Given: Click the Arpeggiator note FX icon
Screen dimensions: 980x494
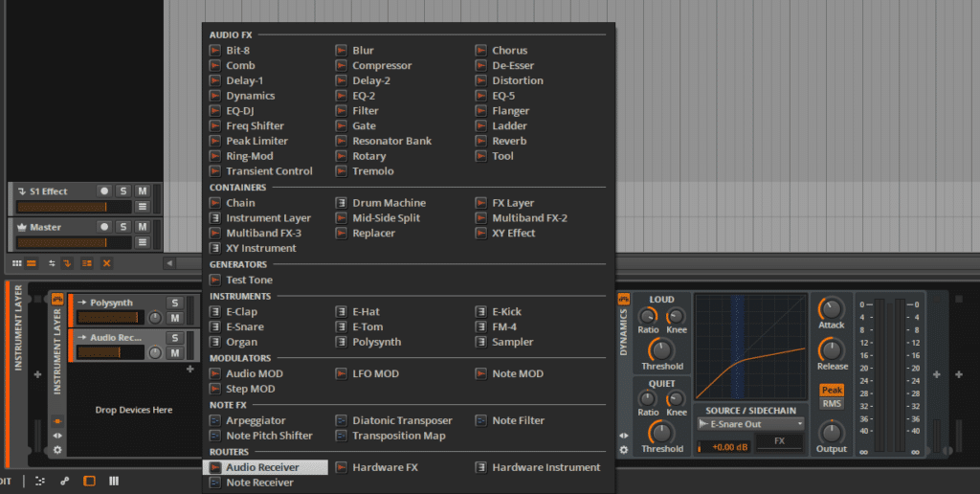Looking at the screenshot, I should (x=215, y=420).
